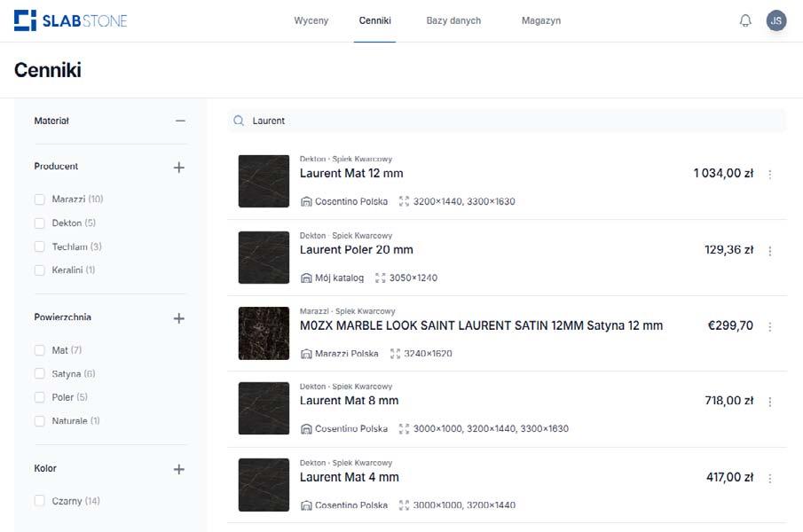Switch to the Cenniki tab

tap(374, 20)
